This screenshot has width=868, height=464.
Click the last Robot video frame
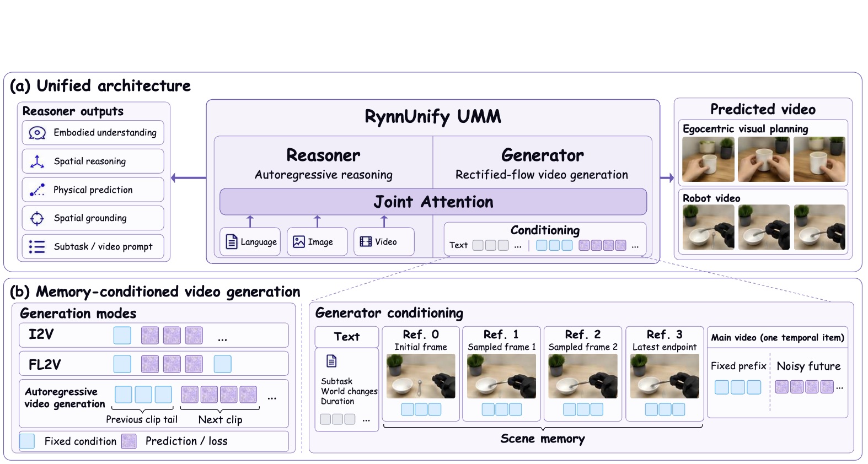pos(819,228)
